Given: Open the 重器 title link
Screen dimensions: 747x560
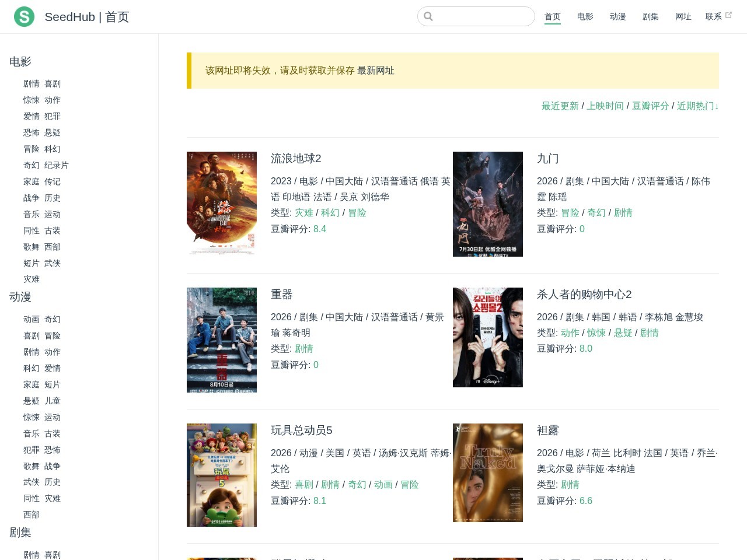Looking at the screenshot, I should 282,295.
